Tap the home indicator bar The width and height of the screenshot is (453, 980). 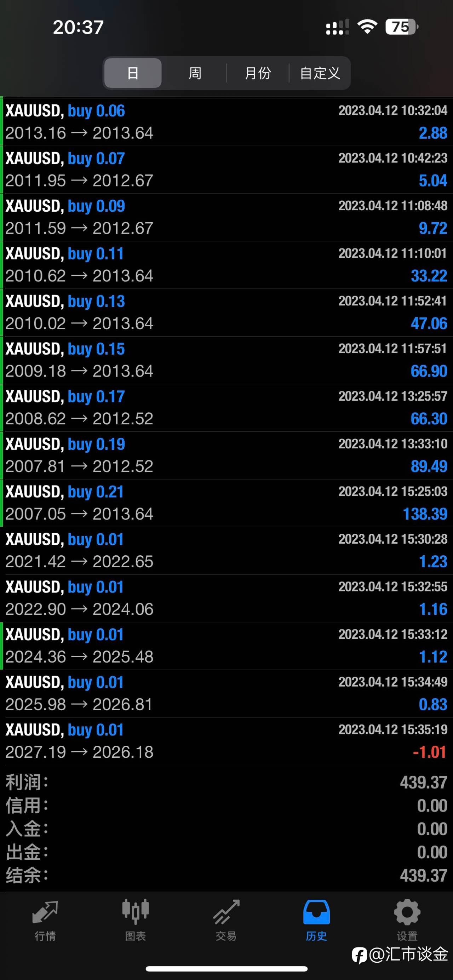coord(226,969)
